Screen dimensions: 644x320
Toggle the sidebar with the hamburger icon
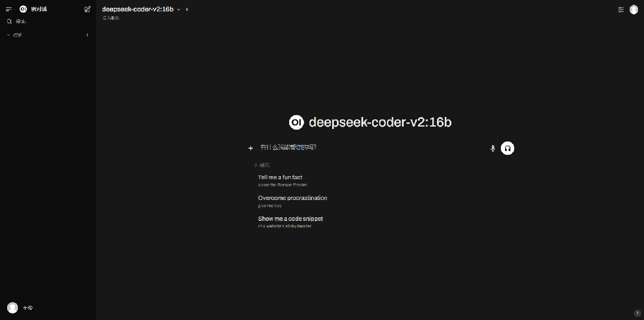(8, 9)
